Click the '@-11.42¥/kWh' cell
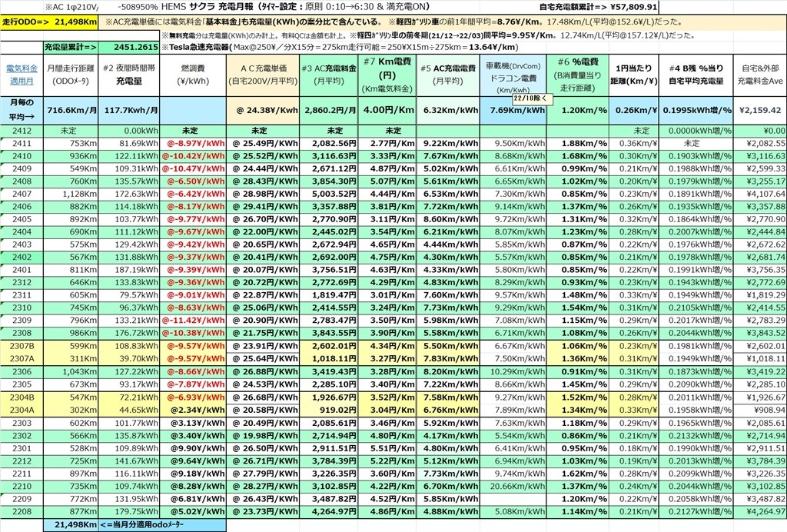The height and width of the screenshot is (532, 787). click(x=193, y=321)
